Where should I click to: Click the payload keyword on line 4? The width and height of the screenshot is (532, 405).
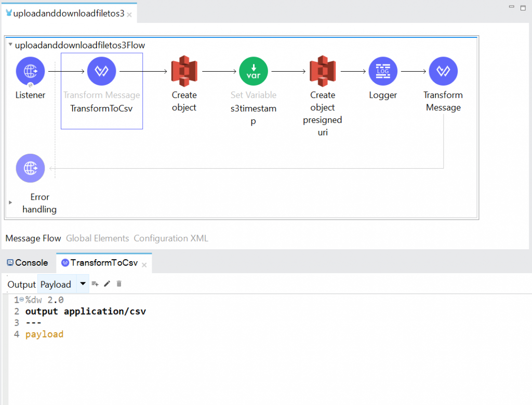coord(44,334)
